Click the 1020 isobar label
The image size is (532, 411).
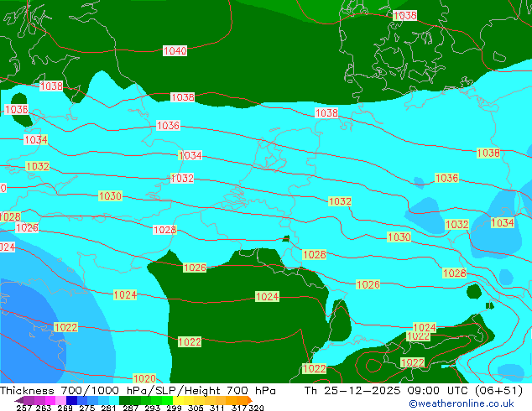144,378
